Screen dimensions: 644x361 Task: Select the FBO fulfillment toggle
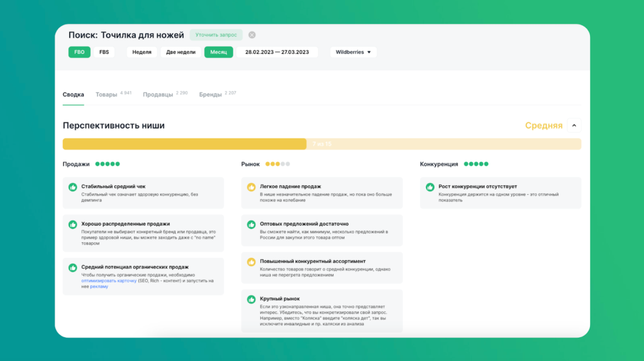(79, 52)
